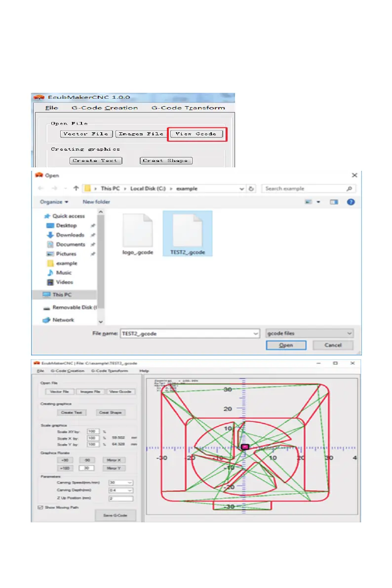Click Open button in Open dialog

pyautogui.click(x=286, y=345)
